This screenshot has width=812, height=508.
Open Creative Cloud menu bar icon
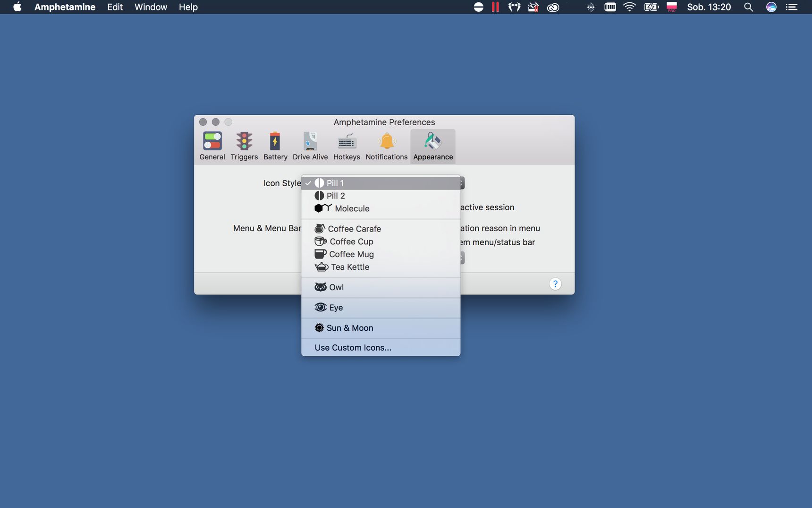(x=553, y=7)
